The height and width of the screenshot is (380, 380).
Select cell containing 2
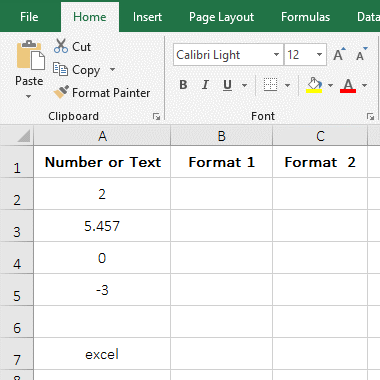[x=102, y=194]
